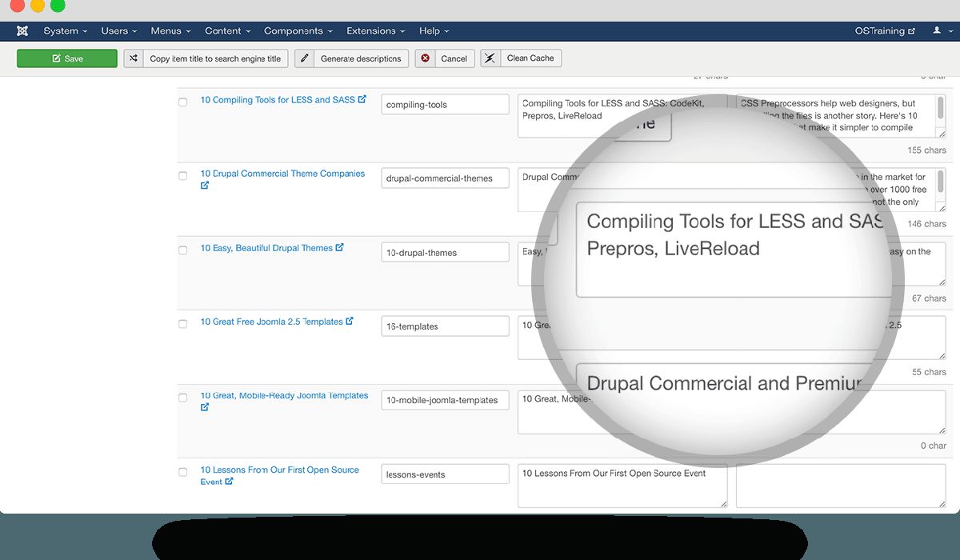Check the 10 Easy, Beautiful Drupal Themes checkbox
The height and width of the screenshot is (560, 960).
183,250
